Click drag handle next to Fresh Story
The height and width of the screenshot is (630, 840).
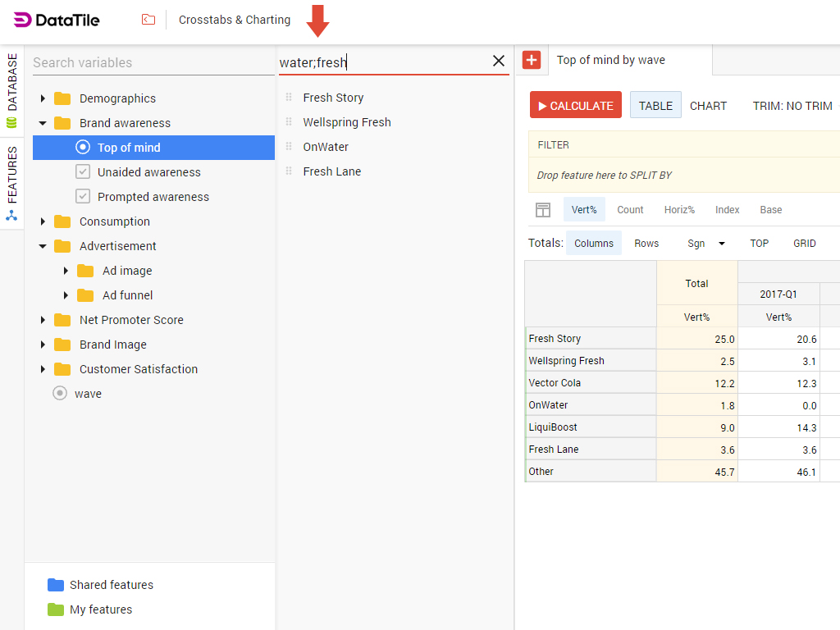coord(289,98)
